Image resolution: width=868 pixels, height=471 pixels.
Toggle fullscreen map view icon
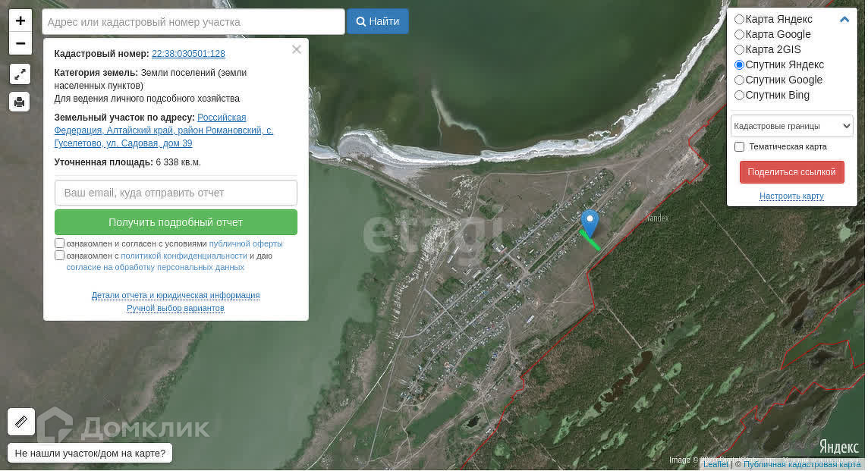coord(20,74)
